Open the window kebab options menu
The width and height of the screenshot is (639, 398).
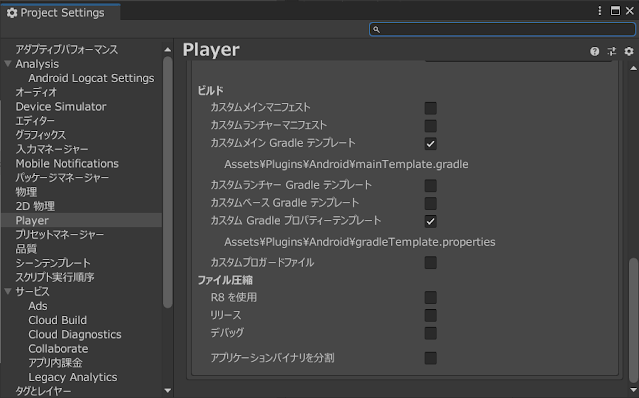coord(599,11)
